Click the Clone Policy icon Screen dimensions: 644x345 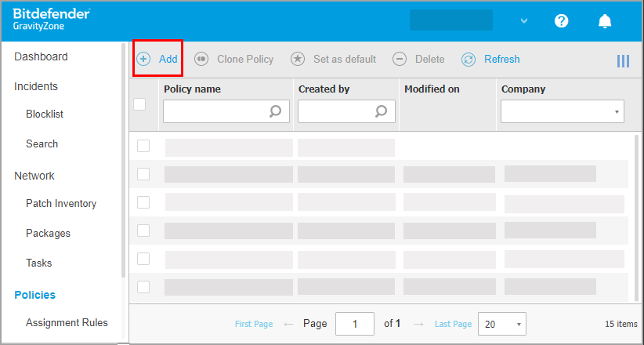pyautogui.click(x=201, y=59)
